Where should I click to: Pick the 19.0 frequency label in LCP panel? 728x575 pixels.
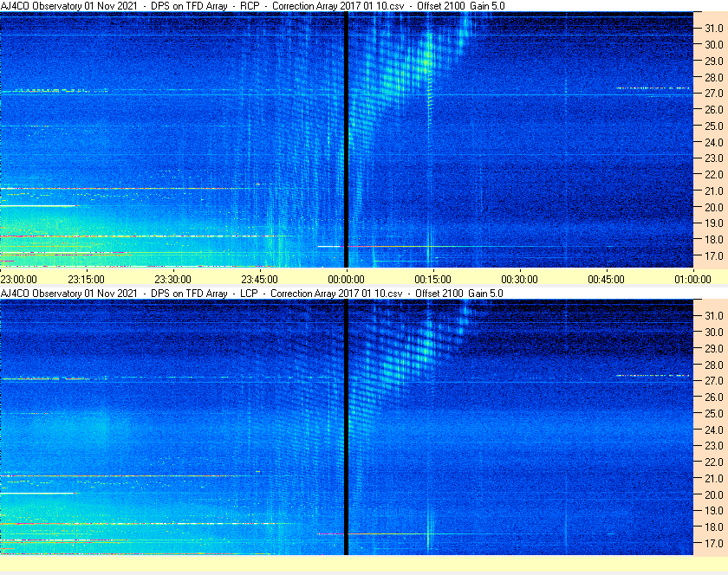point(714,511)
